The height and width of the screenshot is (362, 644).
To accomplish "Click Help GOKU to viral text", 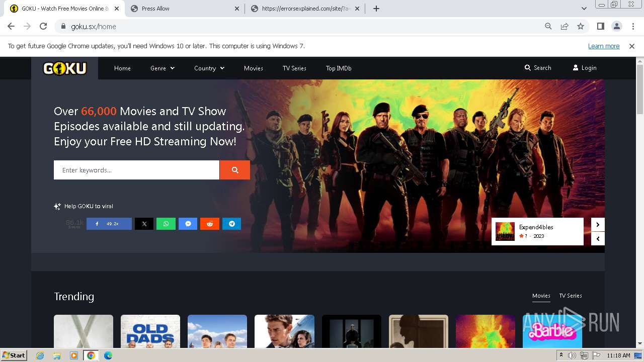I will point(89,206).
